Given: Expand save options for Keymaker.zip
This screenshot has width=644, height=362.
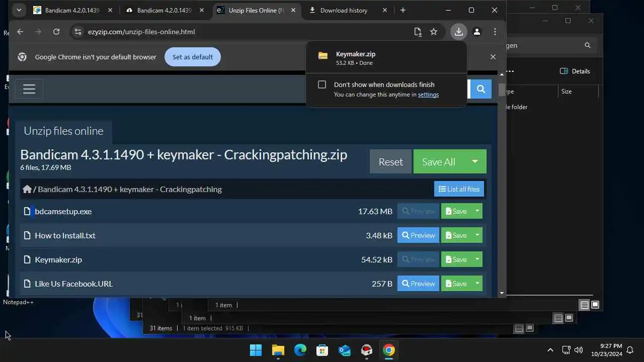Looking at the screenshot, I should click(477, 259).
